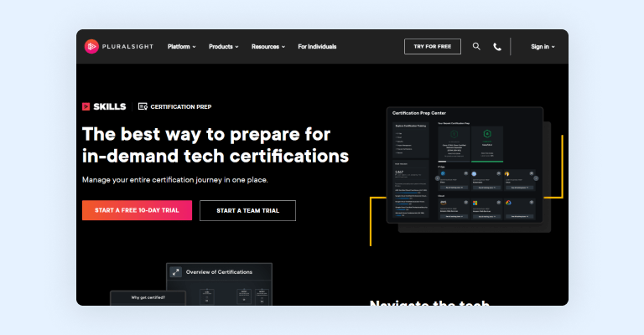Click the Google Cloud logo in Certification Prep Center
Screen dimensions: 644x335
tap(508, 203)
